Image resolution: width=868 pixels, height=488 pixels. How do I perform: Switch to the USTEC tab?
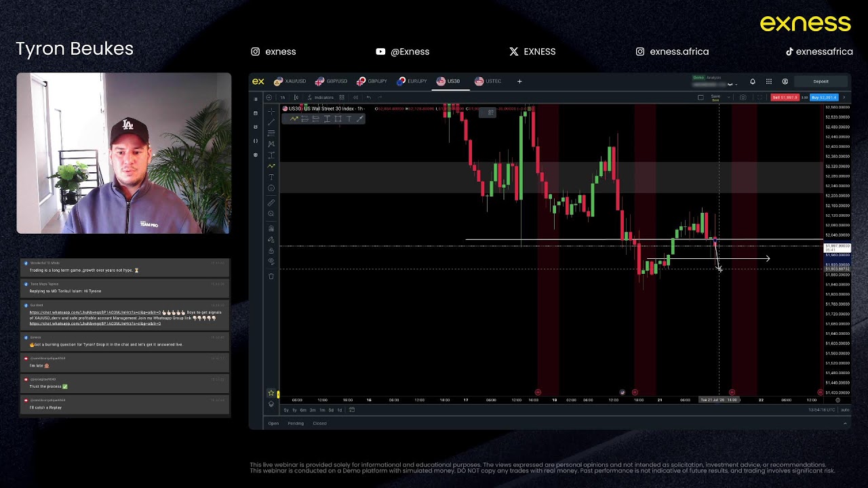point(488,81)
